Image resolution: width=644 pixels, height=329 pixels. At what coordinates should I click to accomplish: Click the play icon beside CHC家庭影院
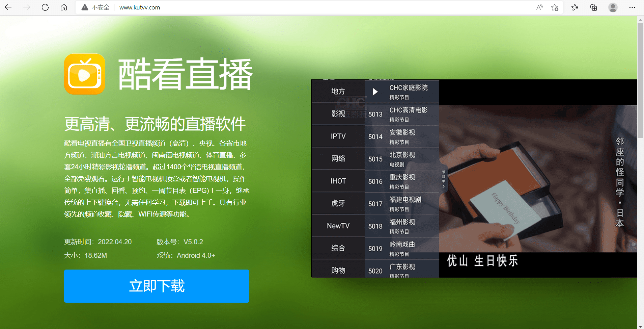coord(374,91)
